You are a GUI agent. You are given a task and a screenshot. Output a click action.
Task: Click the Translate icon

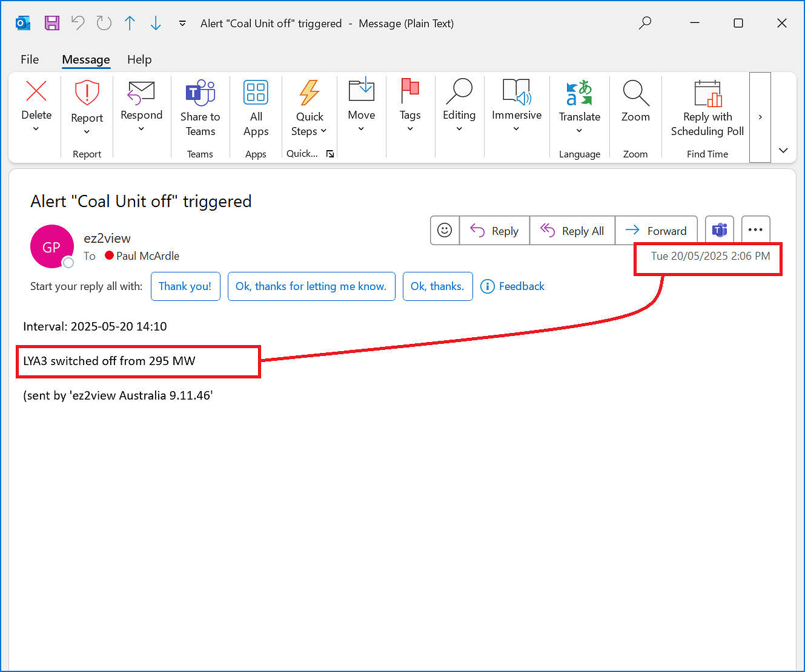click(579, 93)
